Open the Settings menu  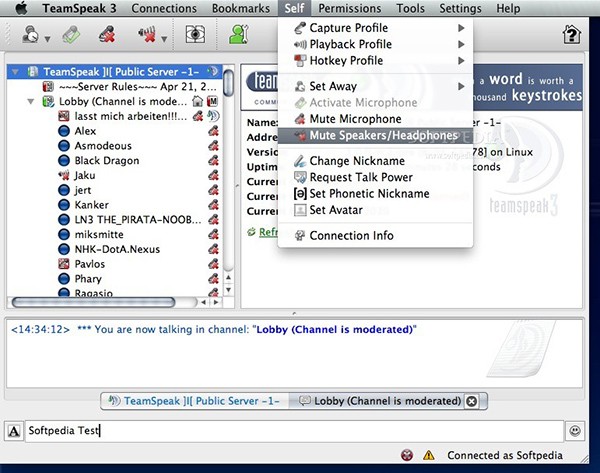point(460,8)
